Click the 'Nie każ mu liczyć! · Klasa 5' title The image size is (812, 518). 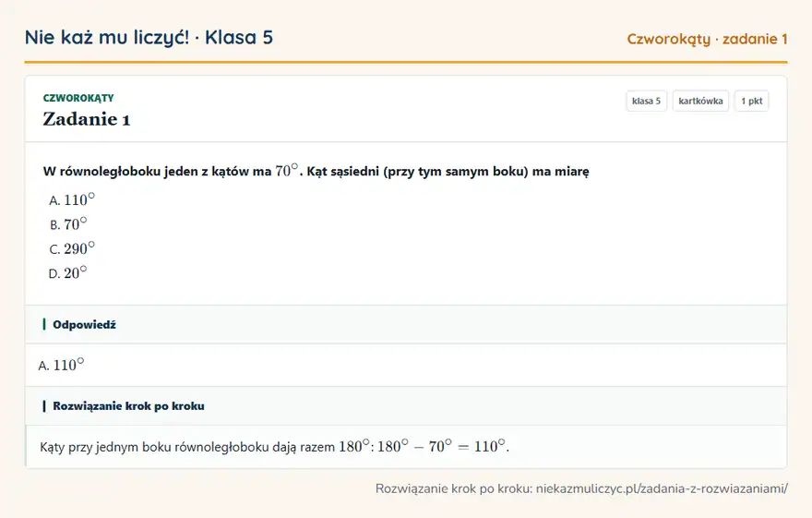pos(149,37)
